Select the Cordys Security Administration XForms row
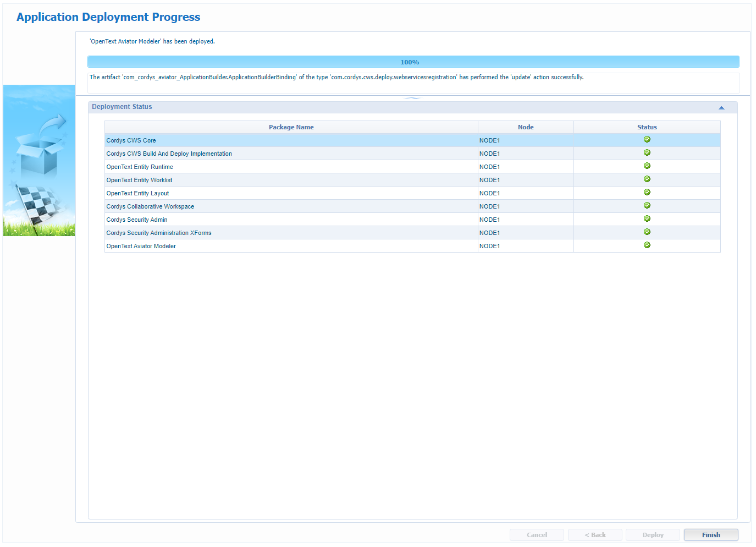 click(x=159, y=233)
